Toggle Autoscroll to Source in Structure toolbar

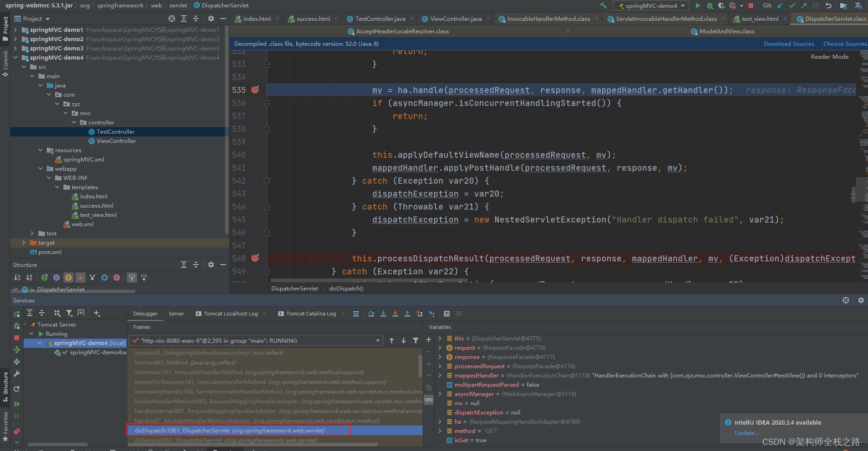pyautogui.click(x=132, y=278)
